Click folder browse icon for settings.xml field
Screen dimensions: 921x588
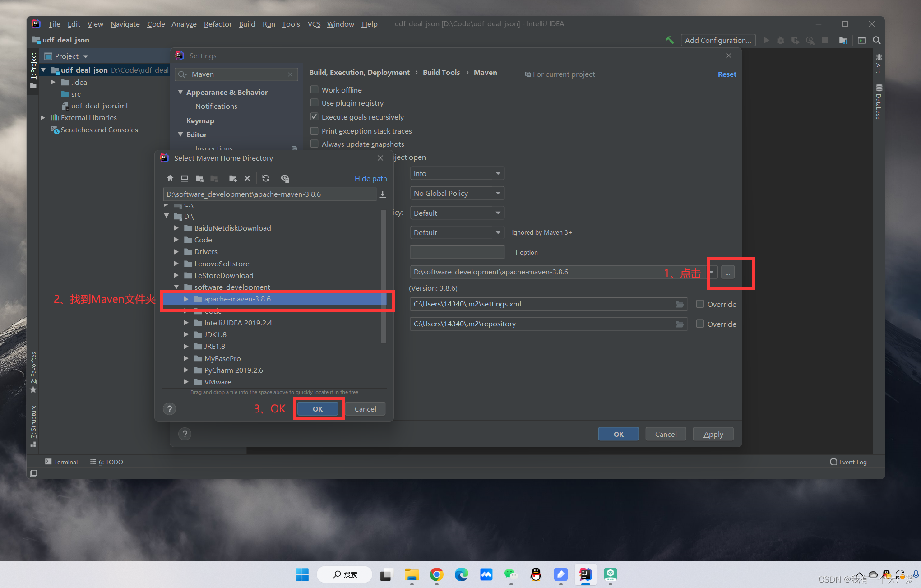[680, 304]
